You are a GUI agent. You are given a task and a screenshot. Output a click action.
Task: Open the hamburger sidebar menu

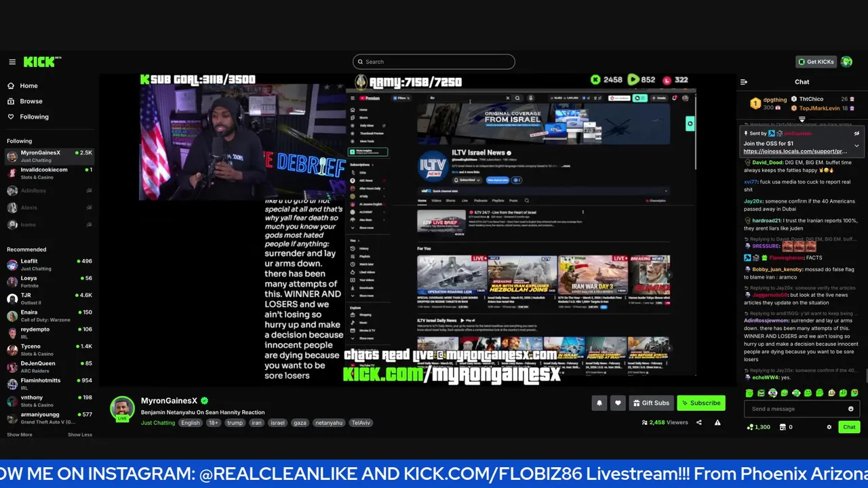[12, 62]
